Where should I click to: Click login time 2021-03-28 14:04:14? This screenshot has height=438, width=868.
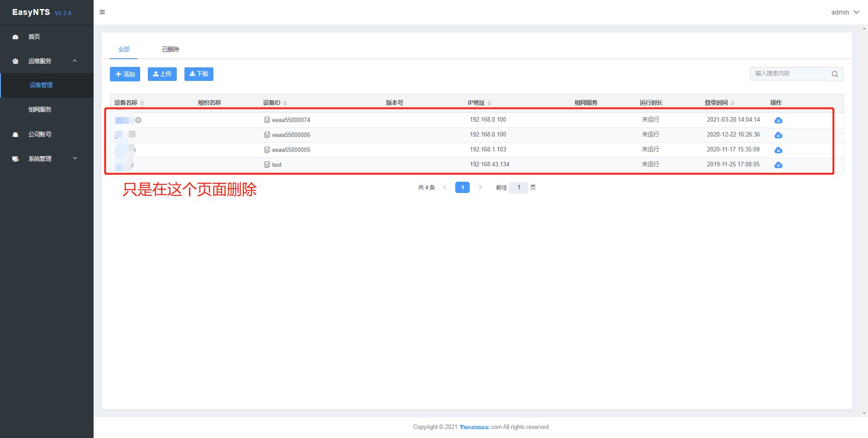pos(733,119)
